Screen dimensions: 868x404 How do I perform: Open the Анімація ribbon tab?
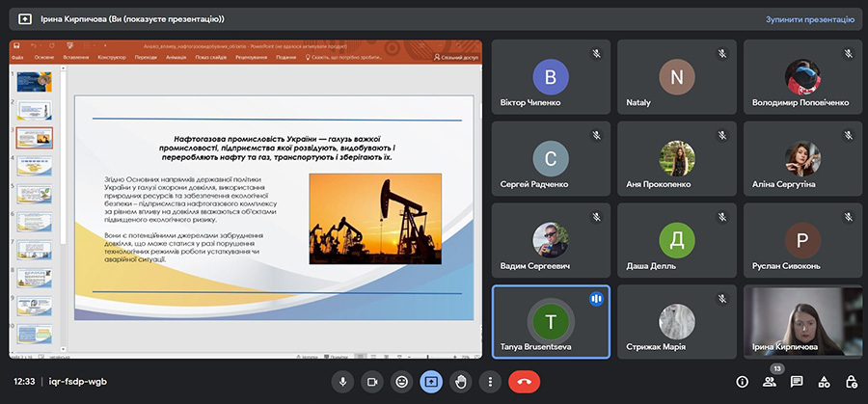pos(176,57)
